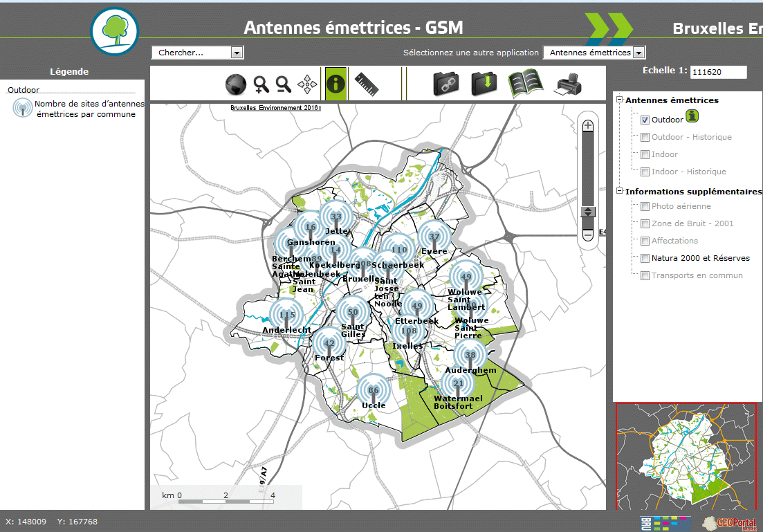Enable the Outdoor - Historique checkbox
The image size is (763, 532).
[x=645, y=137]
